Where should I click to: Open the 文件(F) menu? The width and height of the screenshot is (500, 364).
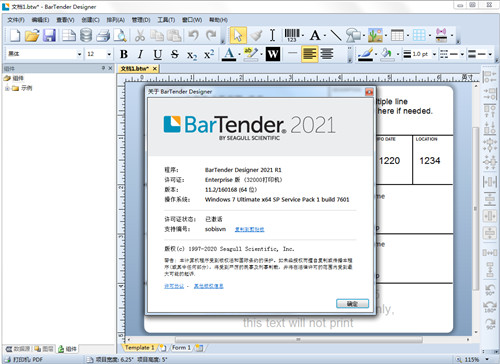(x=16, y=20)
